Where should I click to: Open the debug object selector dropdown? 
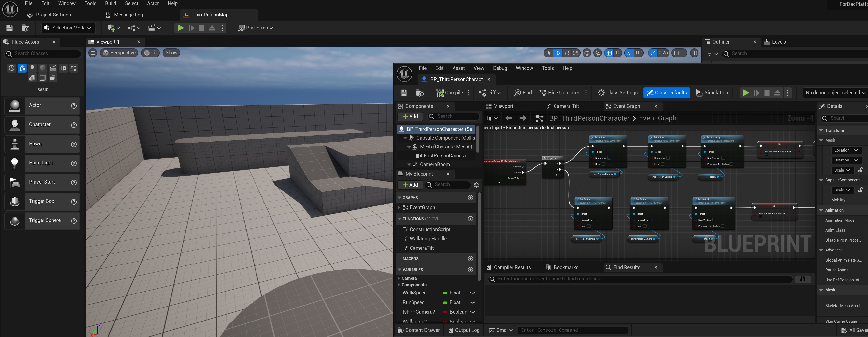tap(835, 93)
